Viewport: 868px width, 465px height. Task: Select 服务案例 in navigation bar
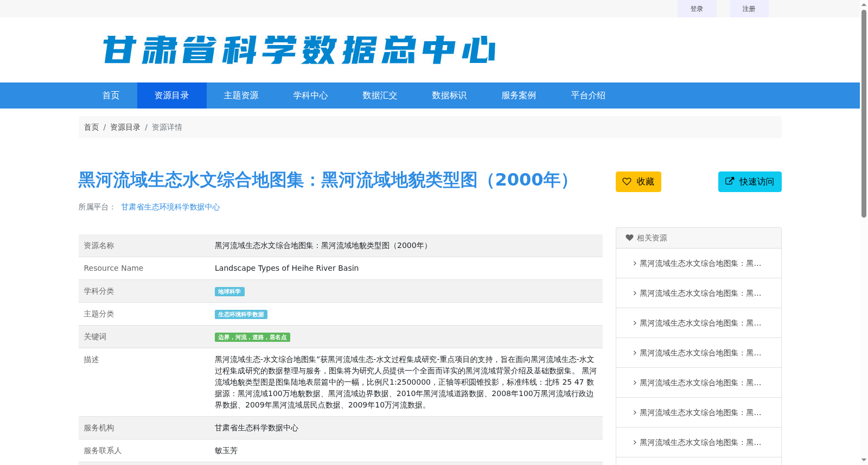(519, 95)
